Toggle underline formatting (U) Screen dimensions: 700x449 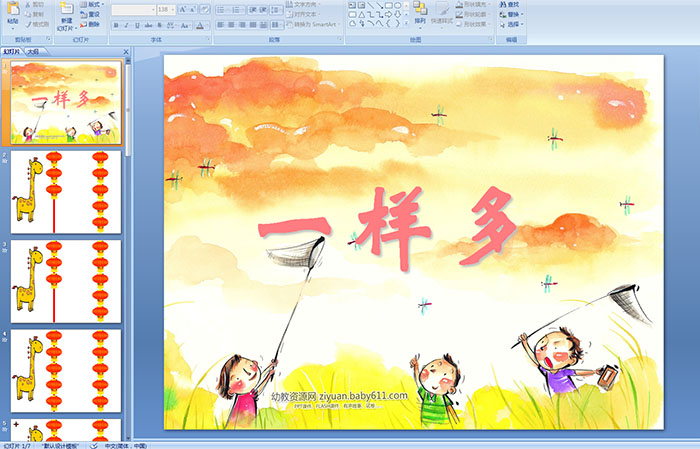[137, 25]
